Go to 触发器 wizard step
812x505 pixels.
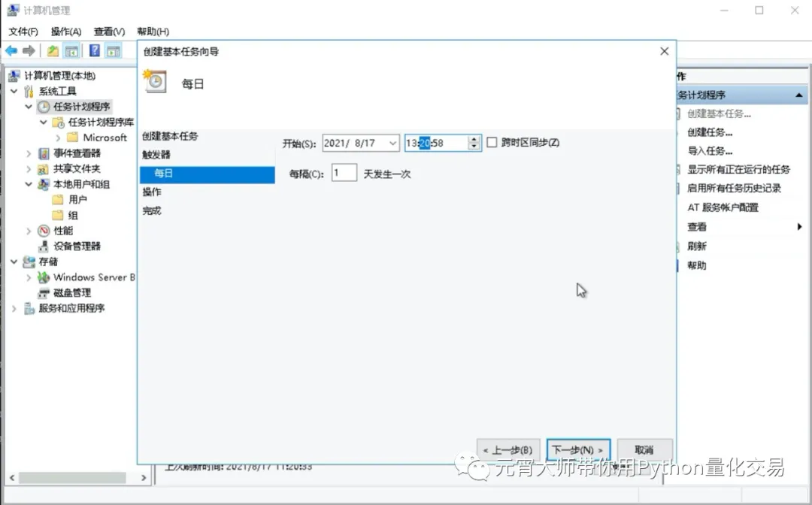[x=156, y=155]
